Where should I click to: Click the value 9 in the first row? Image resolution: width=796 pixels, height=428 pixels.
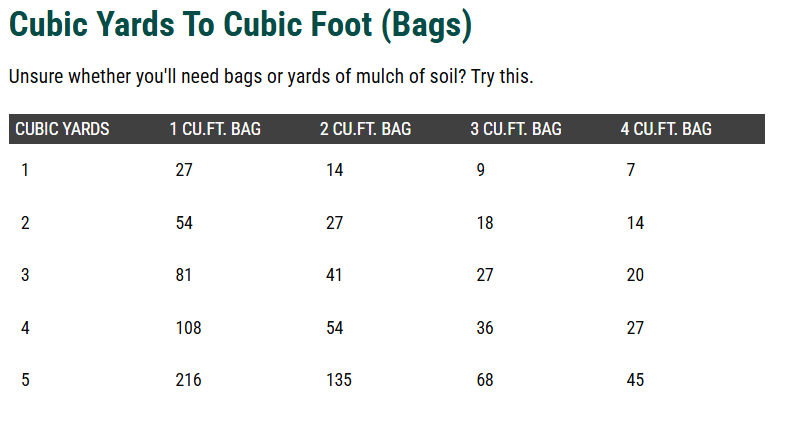pyautogui.click(x=480, y=170)
